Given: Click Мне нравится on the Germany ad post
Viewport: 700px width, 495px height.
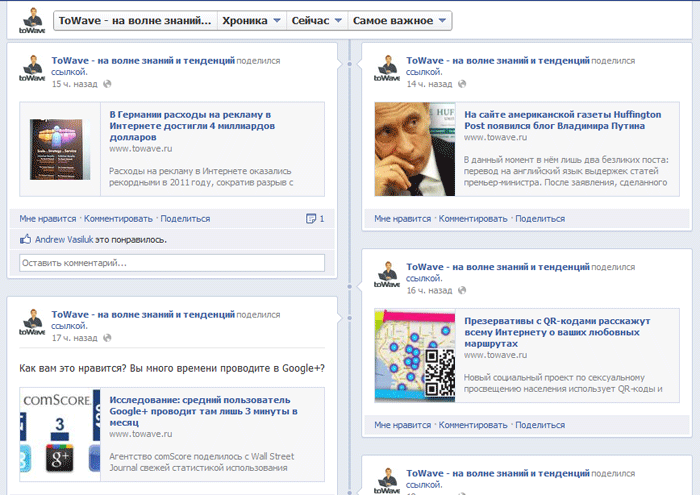Looking at the screenshot, I should [x=48, y=219].
